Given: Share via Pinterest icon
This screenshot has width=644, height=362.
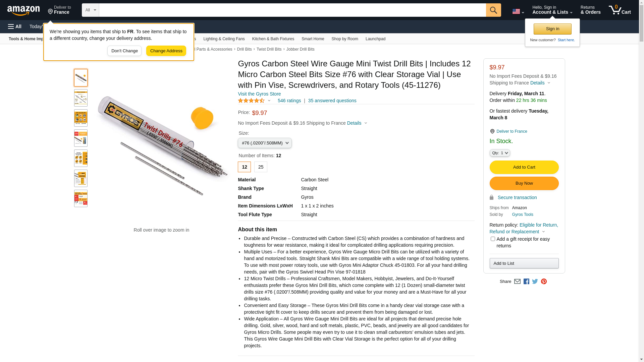Looking at the screenshot, I should [x=544, y=282].
